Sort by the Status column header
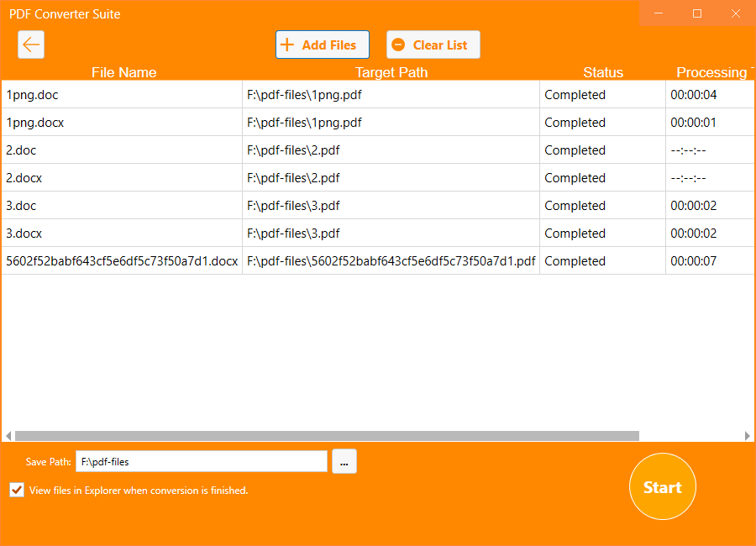The width and height of the screenshot is (756, 546). (603, 72)
